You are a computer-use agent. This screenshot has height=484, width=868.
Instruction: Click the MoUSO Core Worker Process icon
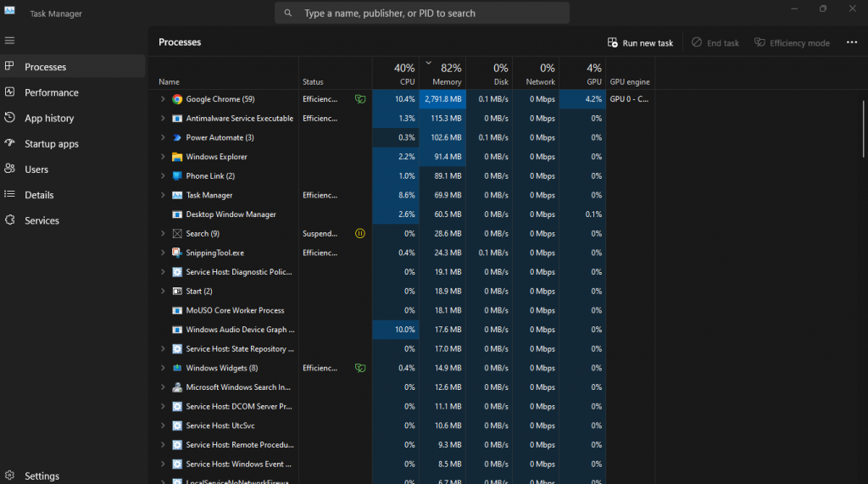click(177, 310)
